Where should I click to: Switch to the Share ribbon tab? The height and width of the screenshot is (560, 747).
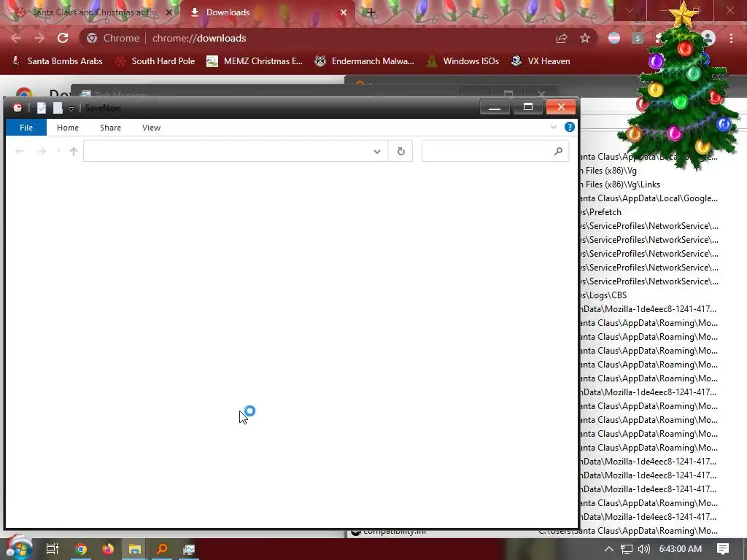click(111, 128)
